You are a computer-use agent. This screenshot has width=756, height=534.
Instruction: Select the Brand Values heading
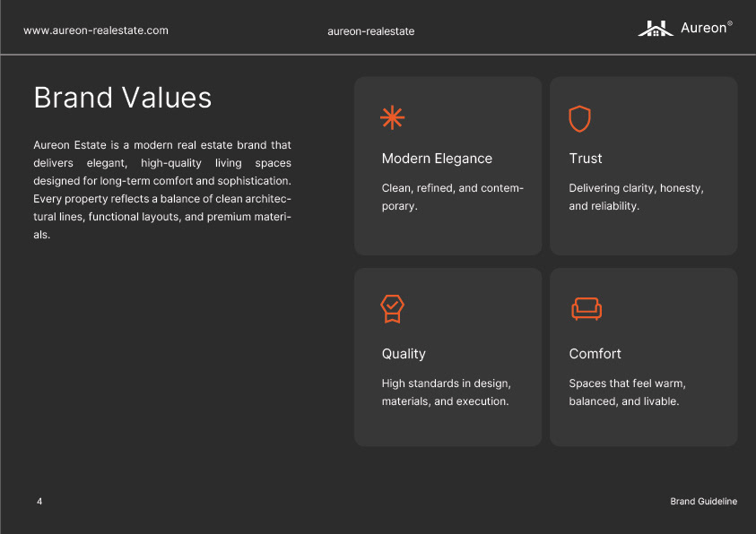point(123,97)
